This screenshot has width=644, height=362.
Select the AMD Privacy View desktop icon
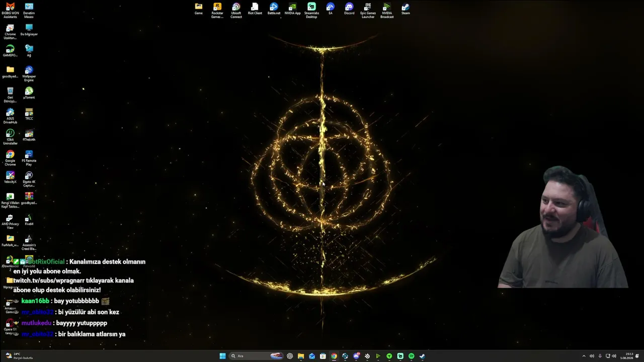coord(10,222)
